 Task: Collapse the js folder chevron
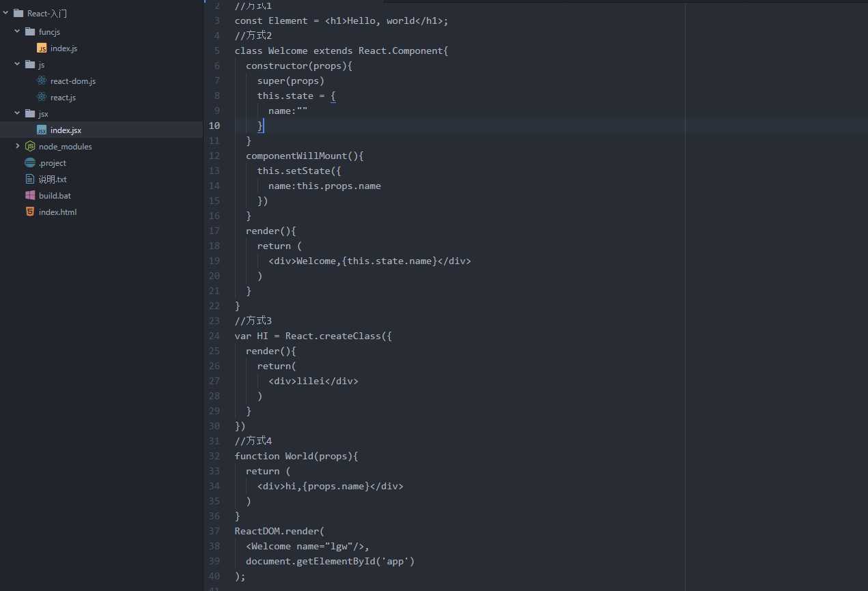pyautogui.click(x=17, y=64)
